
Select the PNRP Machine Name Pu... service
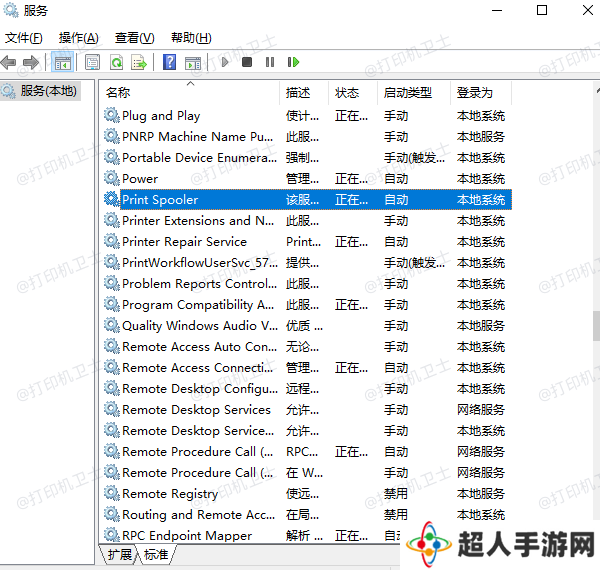pos(307,137)
